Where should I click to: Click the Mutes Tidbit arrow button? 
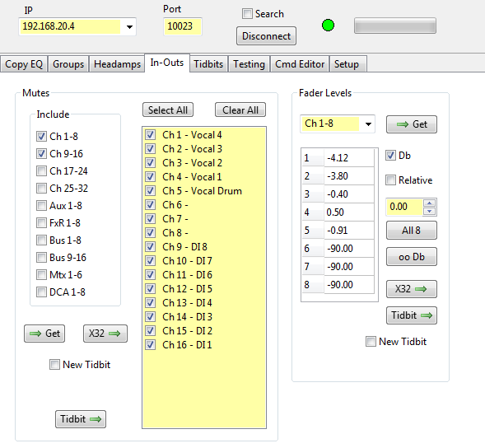(x=81, y=419)
